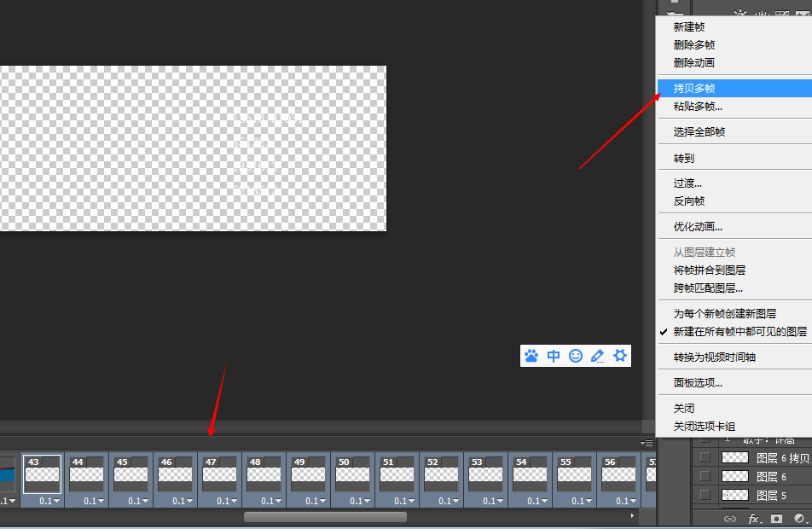This screenshot has height=529, width=812.
Task: Create new adjustment layer icon
Action: coord(799,519)
